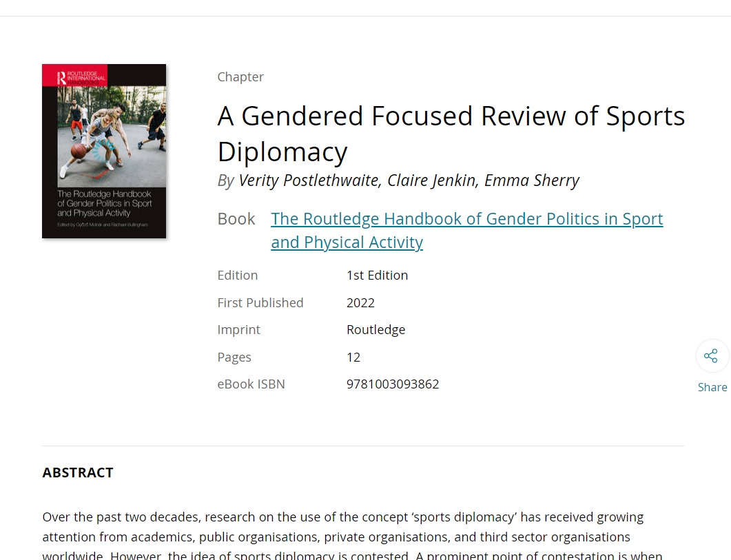The width and height of the screenshot is (731, 560).
Task: Click the eBook ISBN label
Action: tap(251, 384)
